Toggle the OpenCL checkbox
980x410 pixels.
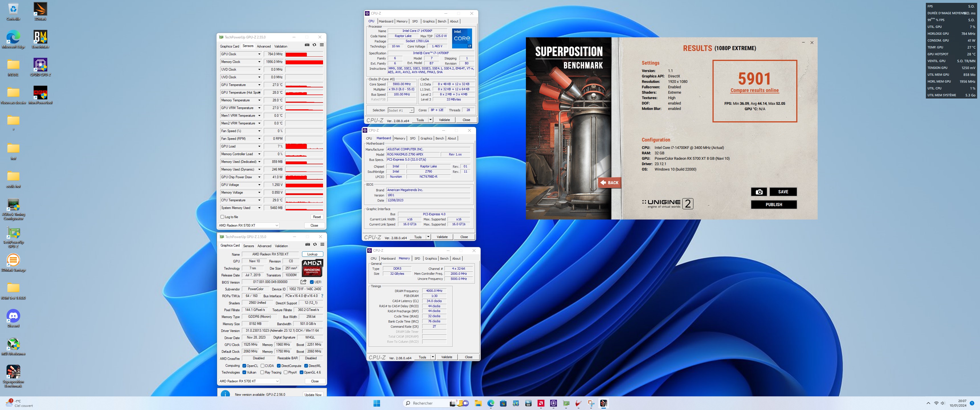coord(244,366)
